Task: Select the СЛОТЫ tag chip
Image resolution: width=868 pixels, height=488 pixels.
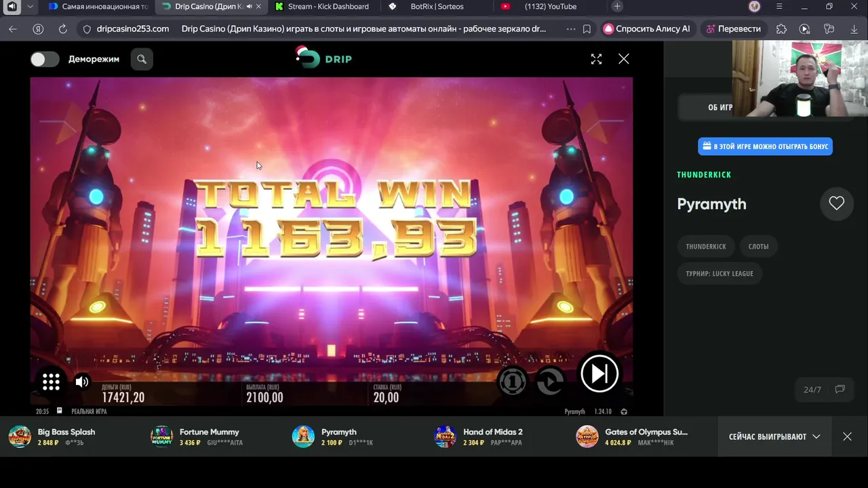Action: pos(758,246)
